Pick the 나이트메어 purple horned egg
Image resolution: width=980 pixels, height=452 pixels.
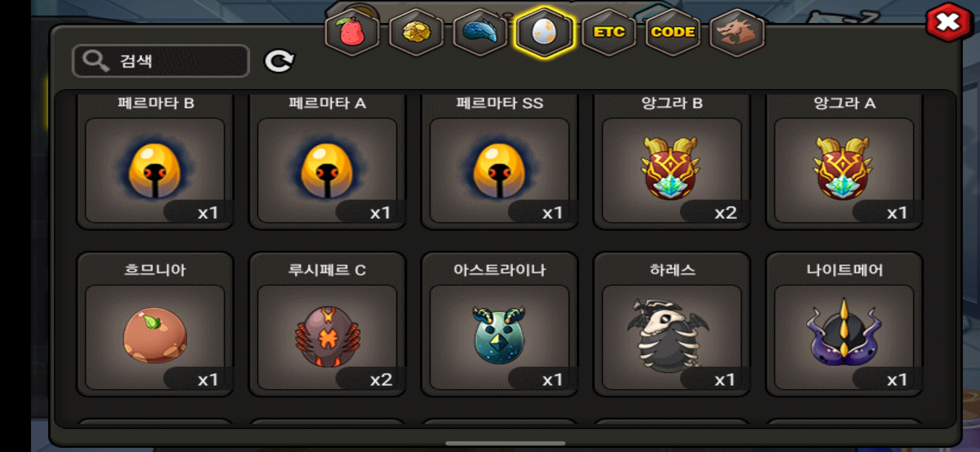pyautogui.click(x=844, y=324)
